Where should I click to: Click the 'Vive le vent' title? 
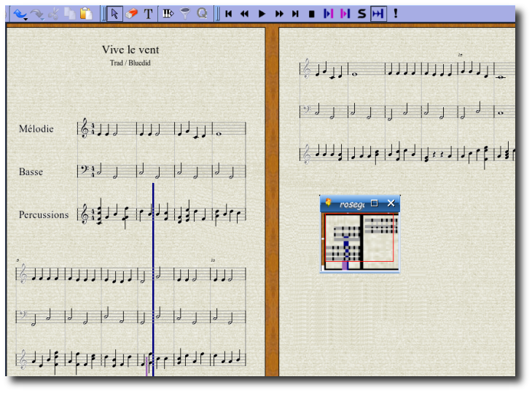(x=130, y=50)
